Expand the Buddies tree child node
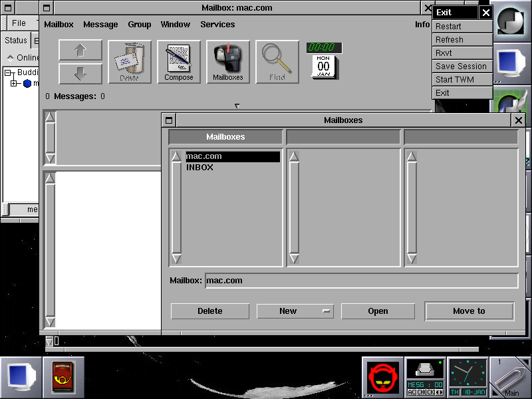Image resolution: width=532 pixels, height=399 pixels. click(15, 84)
